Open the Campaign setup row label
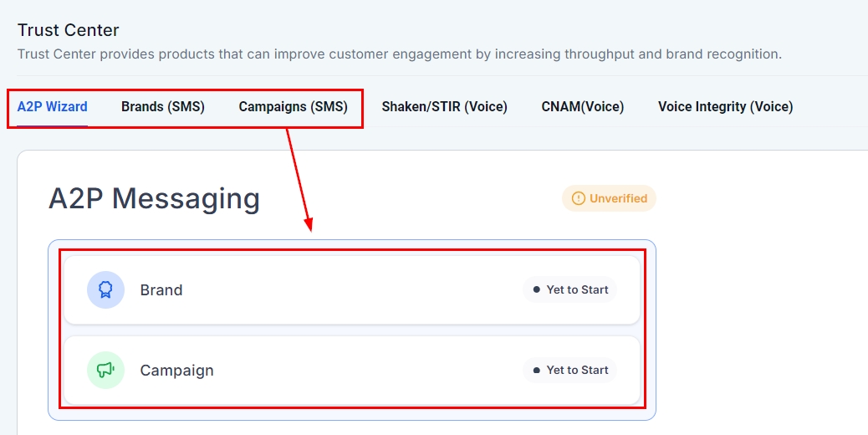Image resolution: width=868 pixels, height=435 pixels. [x=176, y=371]
